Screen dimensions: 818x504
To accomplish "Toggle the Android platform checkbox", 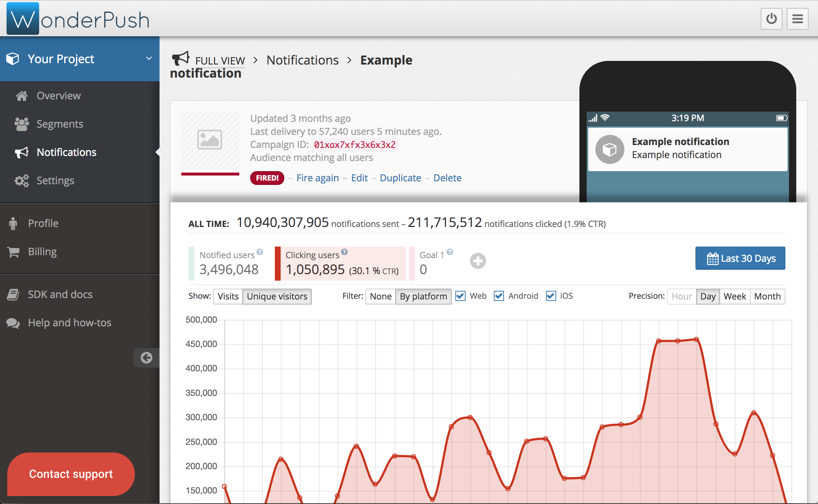I will point(499,296).
